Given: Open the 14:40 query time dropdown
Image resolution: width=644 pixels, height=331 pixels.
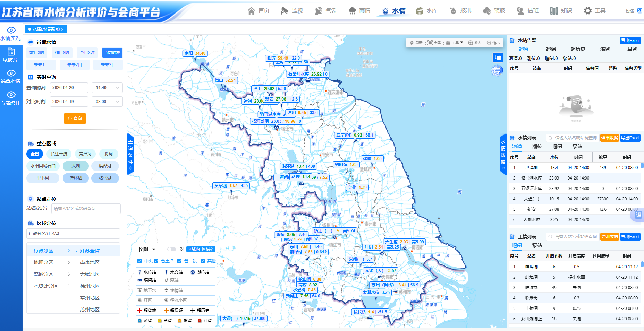Looking at the screenshot, I should 107,88.
